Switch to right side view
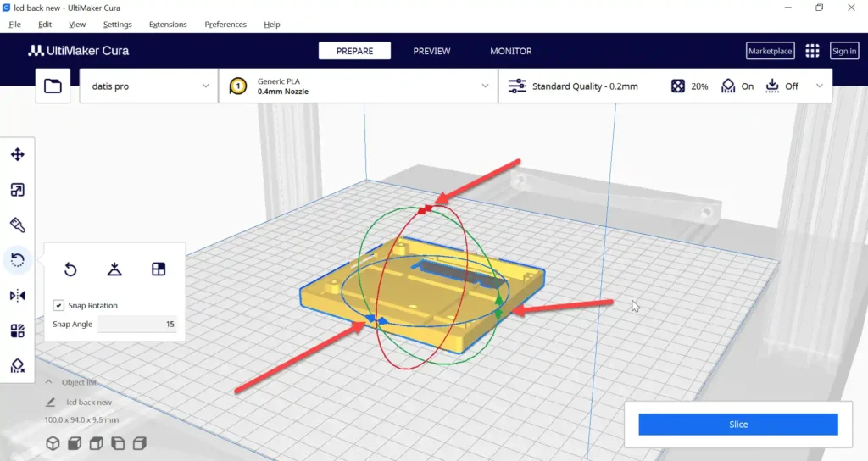Viewport: 868px width, 461px height. (140, 443)
